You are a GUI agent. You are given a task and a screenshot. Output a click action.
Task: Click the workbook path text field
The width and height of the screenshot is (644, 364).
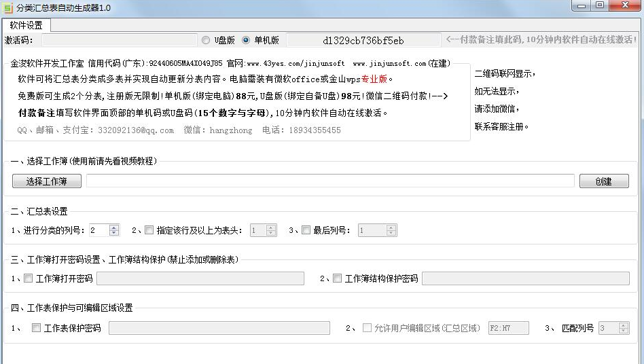pos(330,181)
